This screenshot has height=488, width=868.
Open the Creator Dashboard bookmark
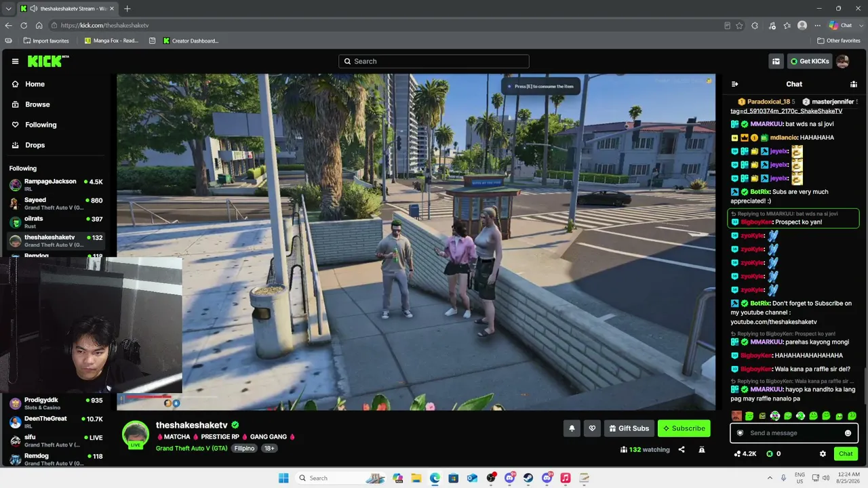coord(191,41)
